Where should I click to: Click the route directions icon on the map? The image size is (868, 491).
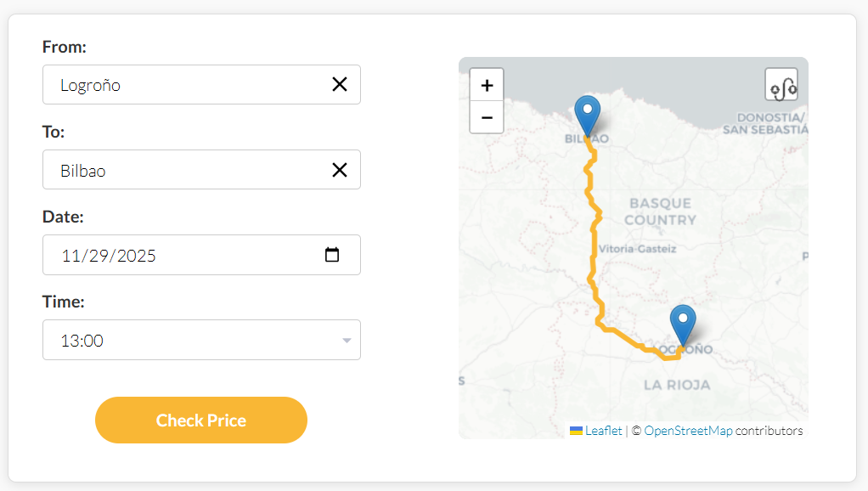coord(783,84)
